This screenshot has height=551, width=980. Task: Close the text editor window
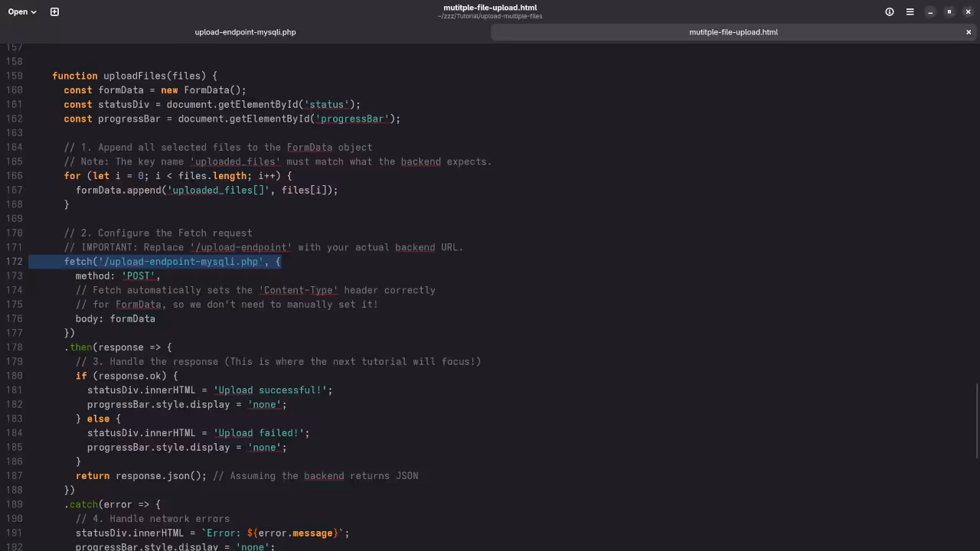[968, 11]
